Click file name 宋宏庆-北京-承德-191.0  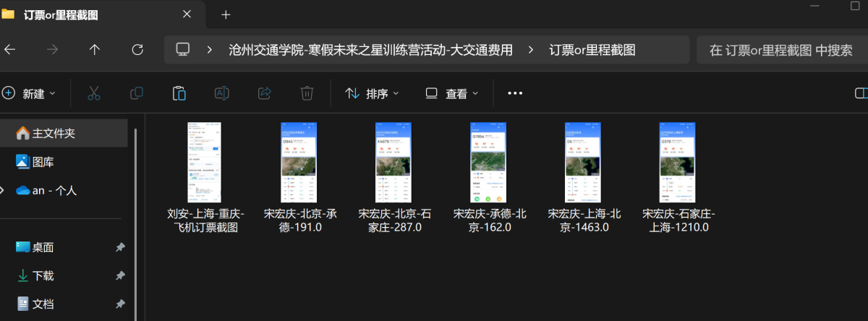tap(299, 221)
